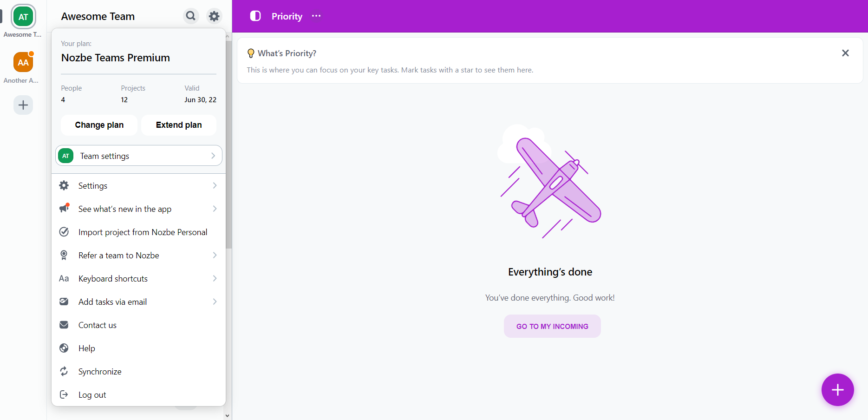The height and width of the screenshot is (420, 868).
Task: Click the Priority view title
Action: 287,16
